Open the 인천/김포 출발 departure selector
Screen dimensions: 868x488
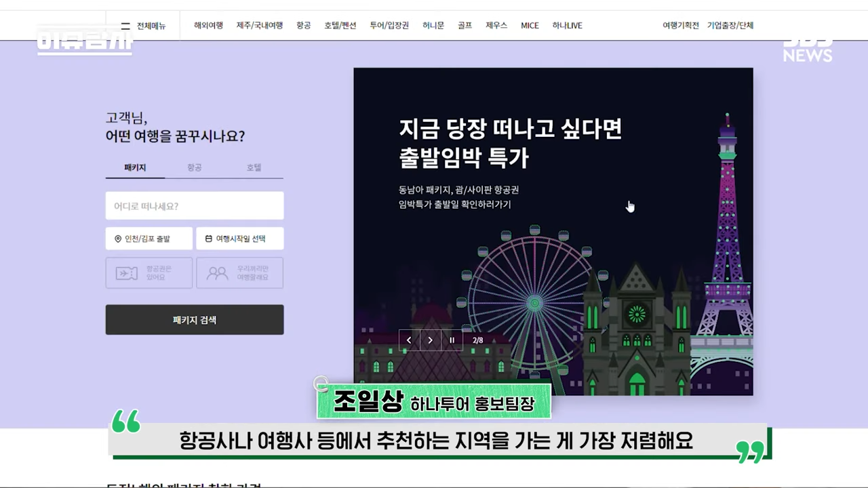click(x=149, y=239)
